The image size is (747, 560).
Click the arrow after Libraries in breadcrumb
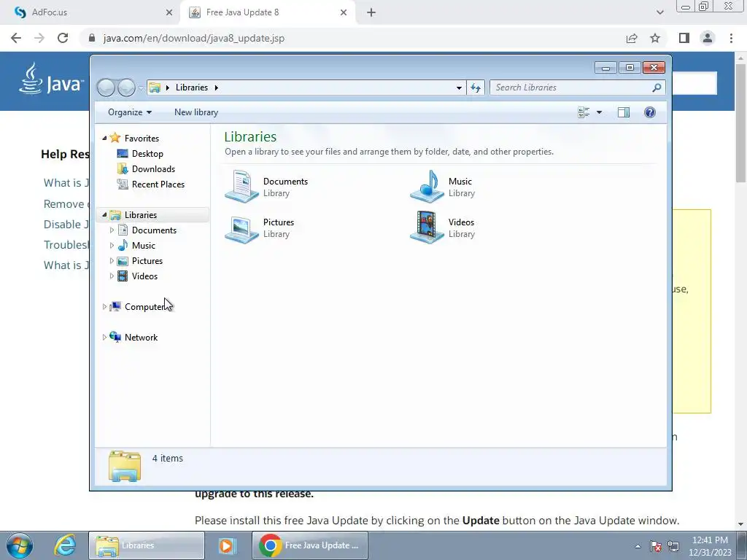point(216,87)
